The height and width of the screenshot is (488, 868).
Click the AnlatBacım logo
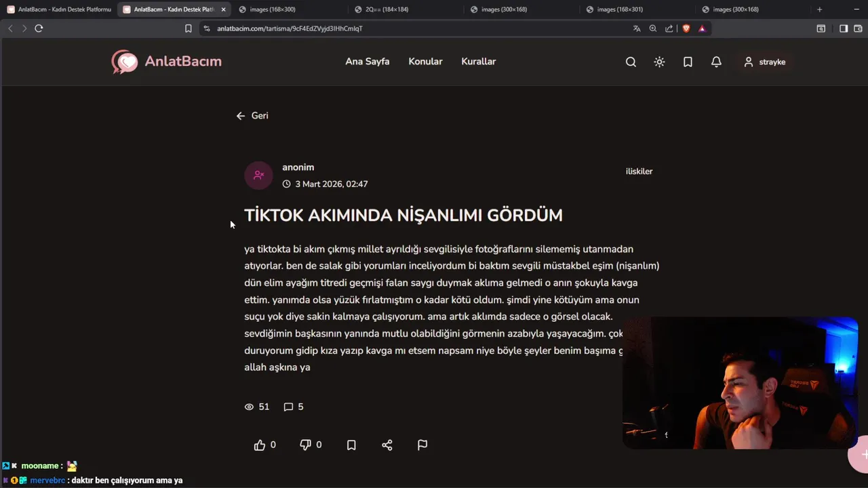166,62
